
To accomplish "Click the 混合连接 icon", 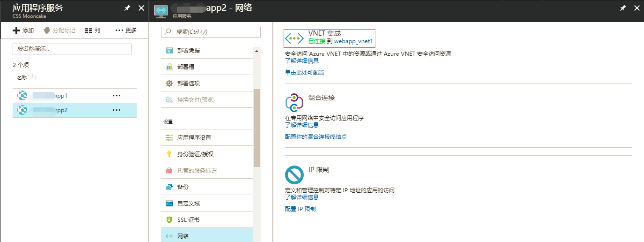I will click(x=294, y=102).
